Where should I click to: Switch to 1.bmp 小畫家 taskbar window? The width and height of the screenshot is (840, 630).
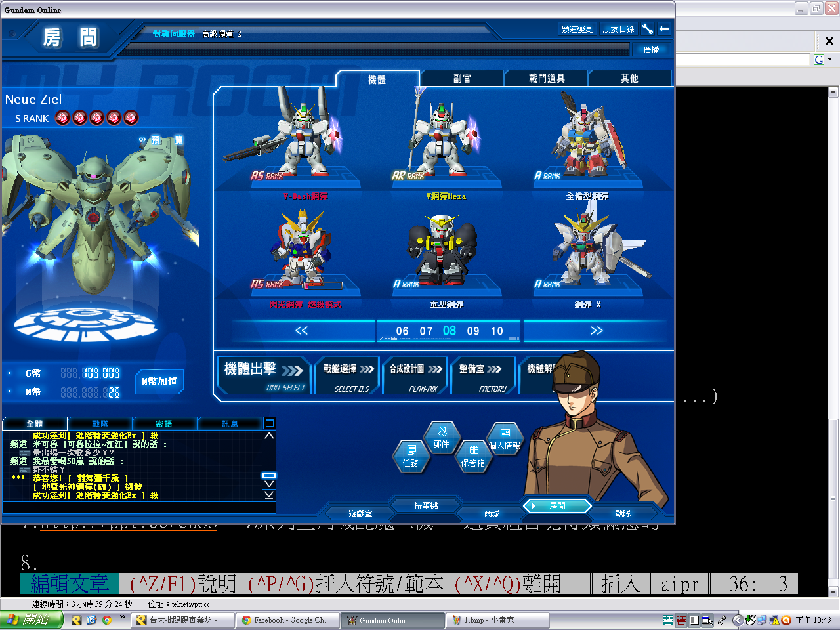pyautogui.click(x=499, y=620)
